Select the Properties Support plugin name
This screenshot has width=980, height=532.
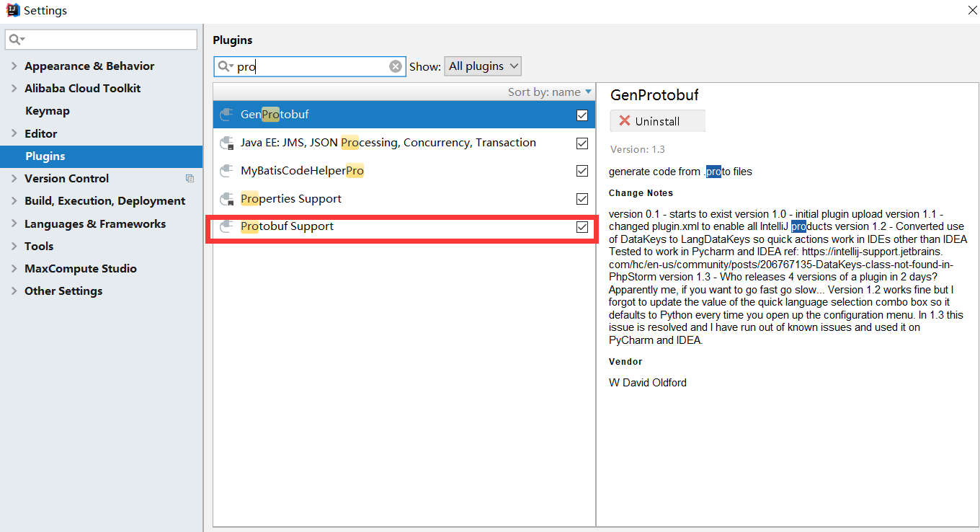point(291,199)
